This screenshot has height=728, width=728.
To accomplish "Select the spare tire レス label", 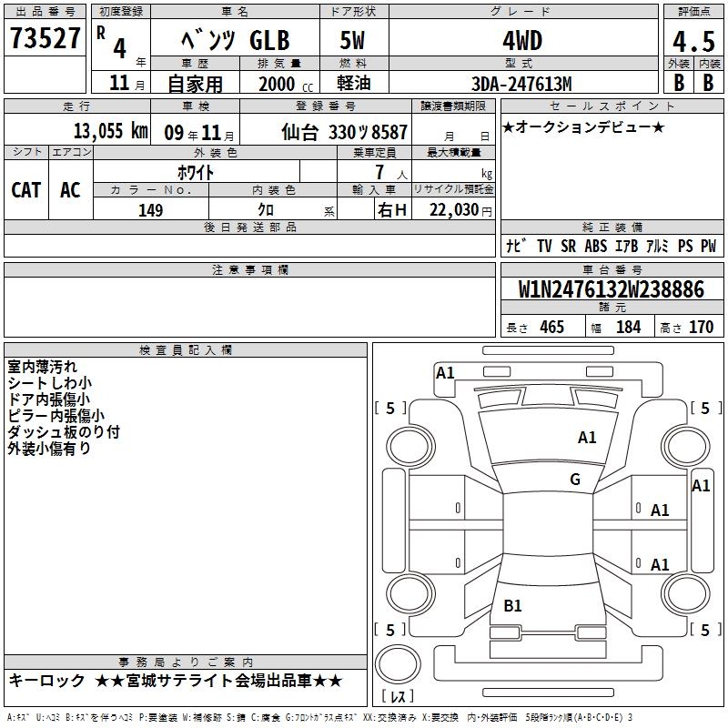I will pyautogui.click(x=398, y=696).
